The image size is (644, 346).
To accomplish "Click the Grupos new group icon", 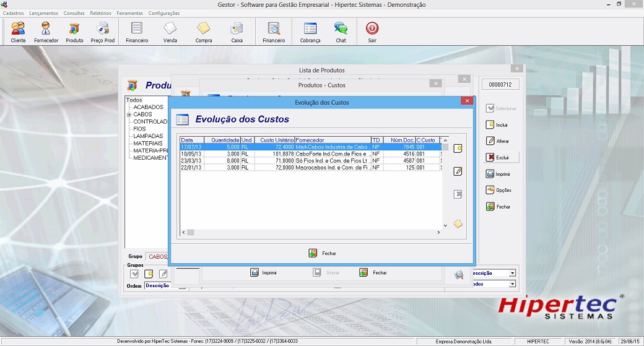I will coord(149,274).
